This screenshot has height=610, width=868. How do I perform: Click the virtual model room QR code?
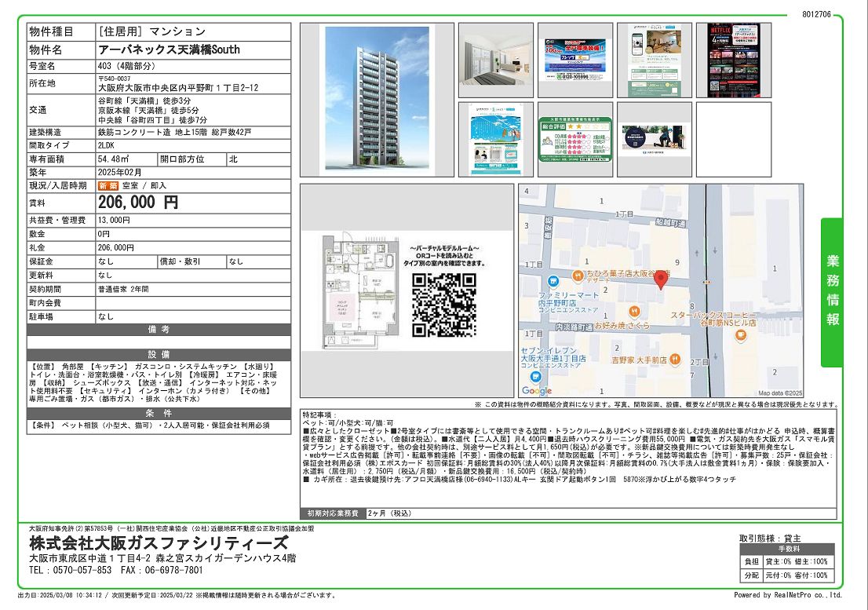click(x=444, y=305)
